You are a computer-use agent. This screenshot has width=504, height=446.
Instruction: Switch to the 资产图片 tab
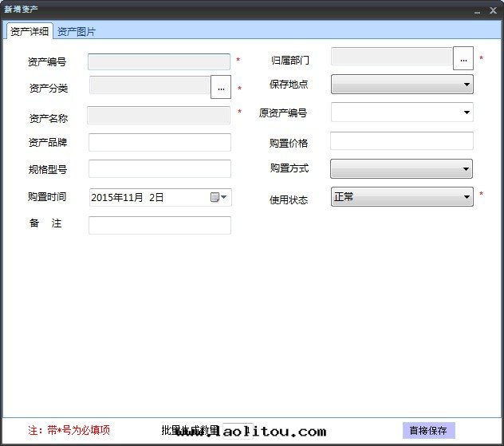click(x=77, y=32)
